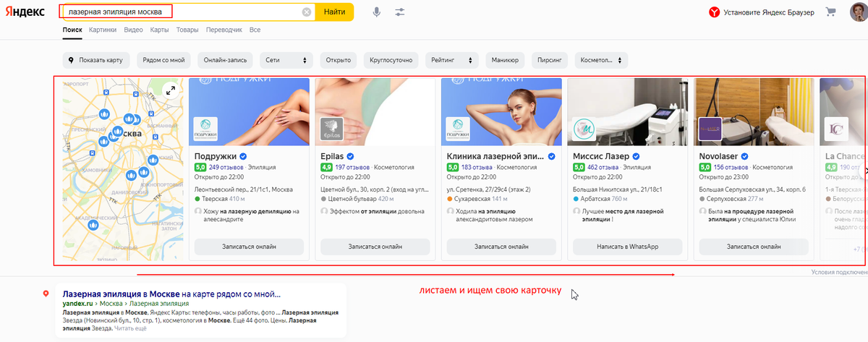Click Записаться онлайн in Подружки card
The width and height of the screenshot is (868, 342).
247,247
